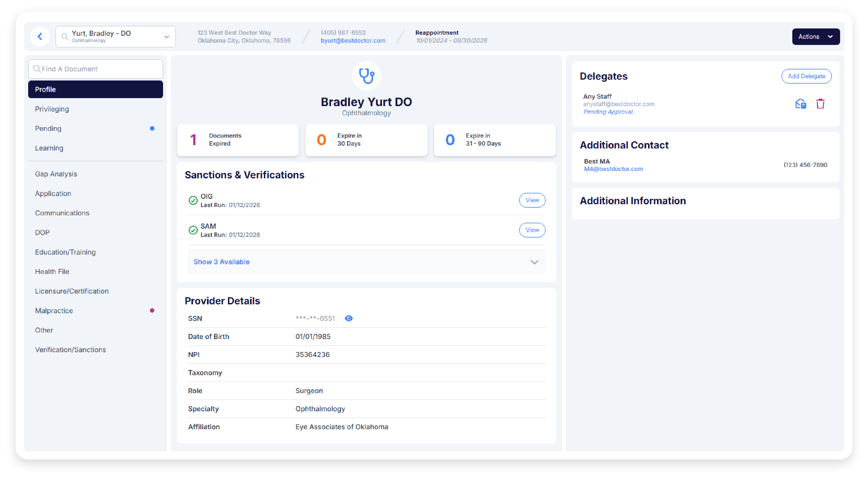The height and width of the screenshot is (479, 868).
Task: View the OIG sanctions report
Action: click(532, 200)
